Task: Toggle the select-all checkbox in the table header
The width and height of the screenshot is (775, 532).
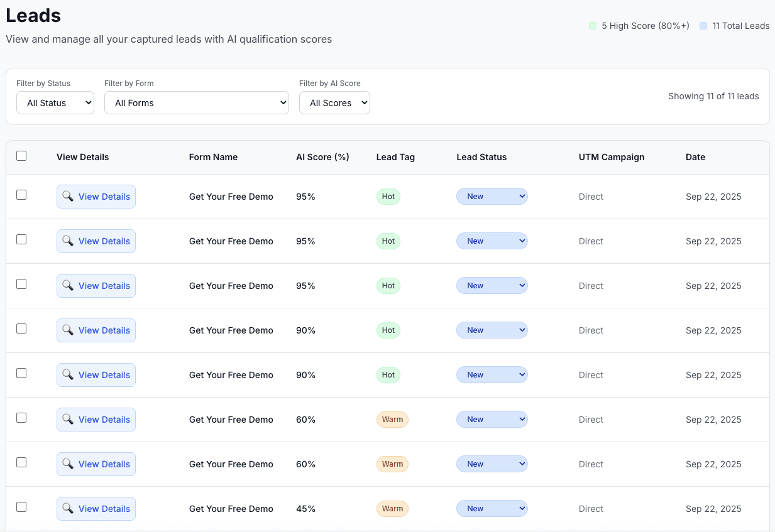Action: click(21, 156)
